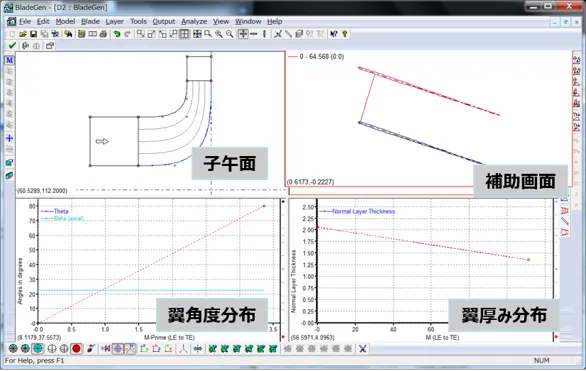This screenshot has width=586, height=371.
Task: Click the yellow question-mark help icon
Action: pos(345,34)
